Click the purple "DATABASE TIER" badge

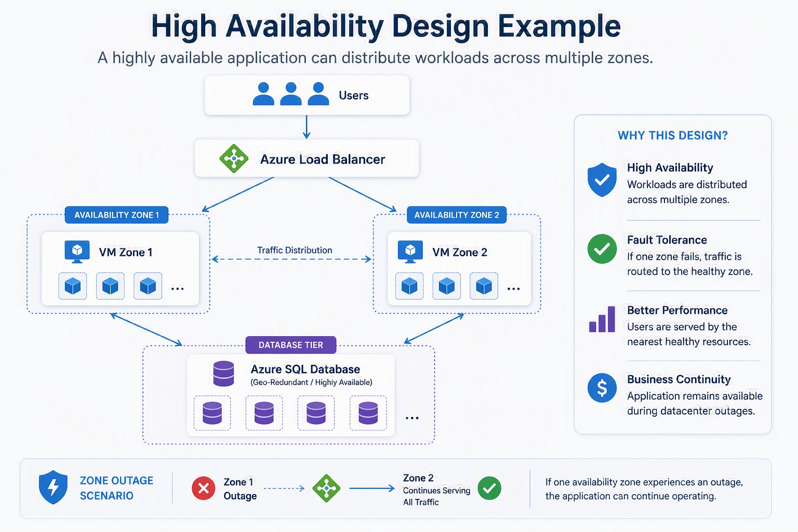[x=291, y=345]
